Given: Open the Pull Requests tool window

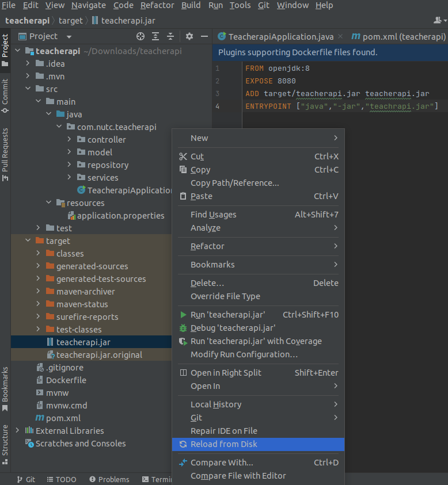Looking at the screenshot, I should (5, 154).
